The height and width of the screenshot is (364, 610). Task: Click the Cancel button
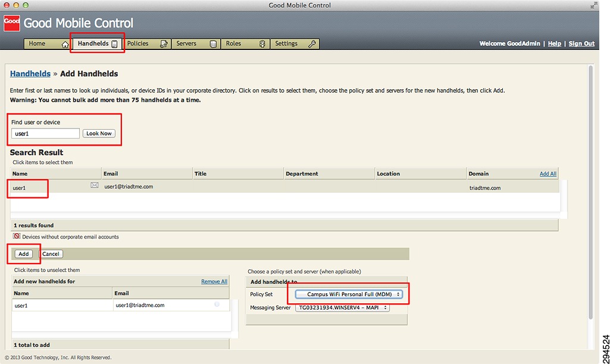[x=51, y=254]
